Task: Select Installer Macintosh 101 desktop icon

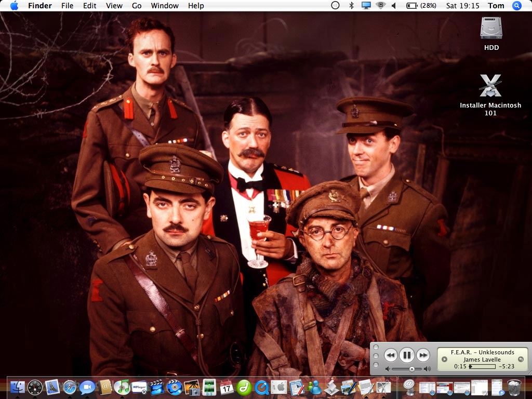Action: click(x=490, y=96)
